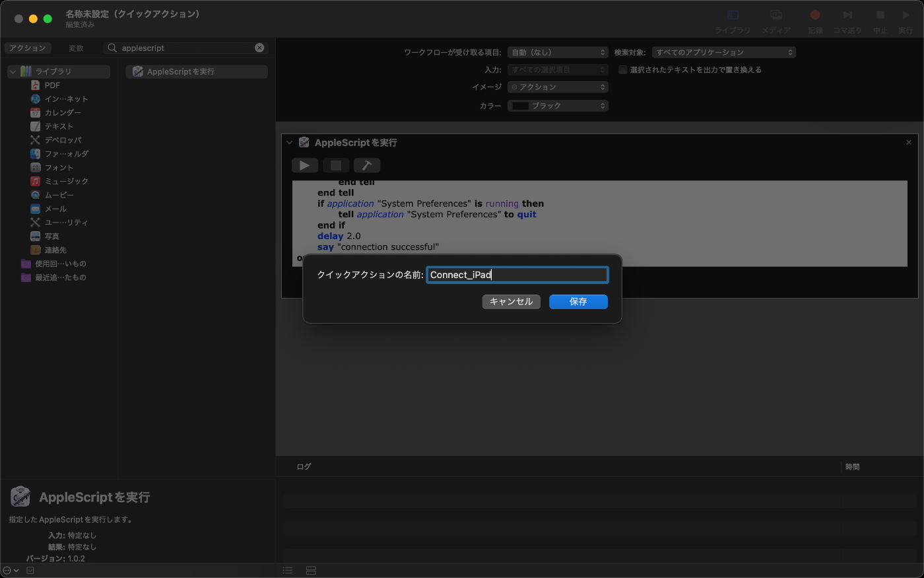Click the キャンセル button

tap(511, 301)
